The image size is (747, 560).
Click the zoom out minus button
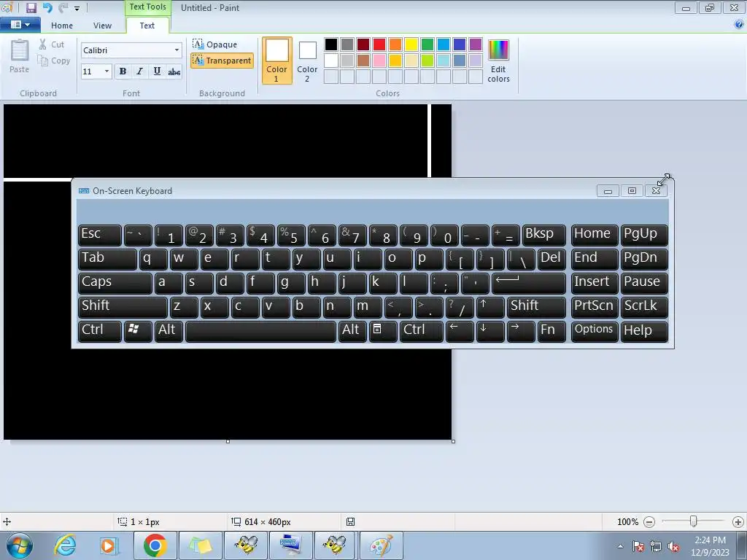pyautogui.click(x=649, y=522)
